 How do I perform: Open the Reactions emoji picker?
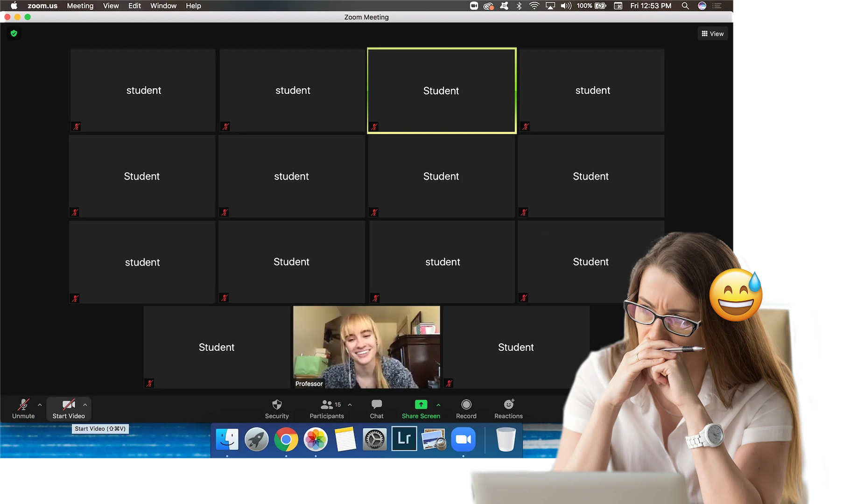tap(508, 408)
